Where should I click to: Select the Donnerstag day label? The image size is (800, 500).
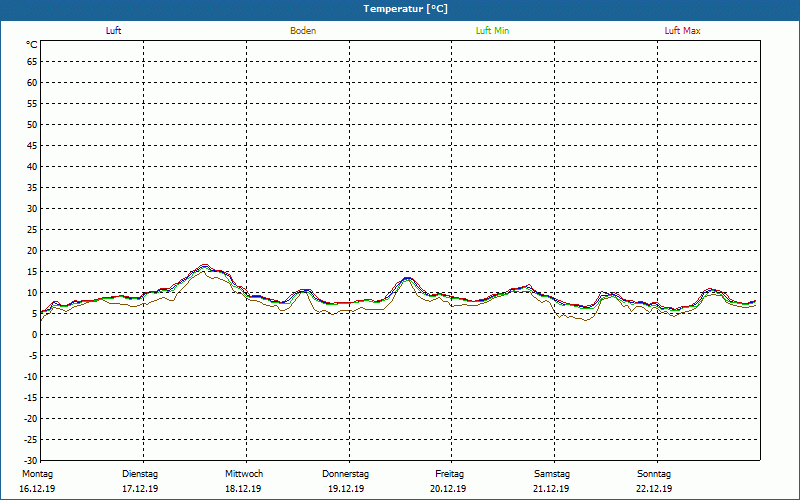click(x=345, y=474)
